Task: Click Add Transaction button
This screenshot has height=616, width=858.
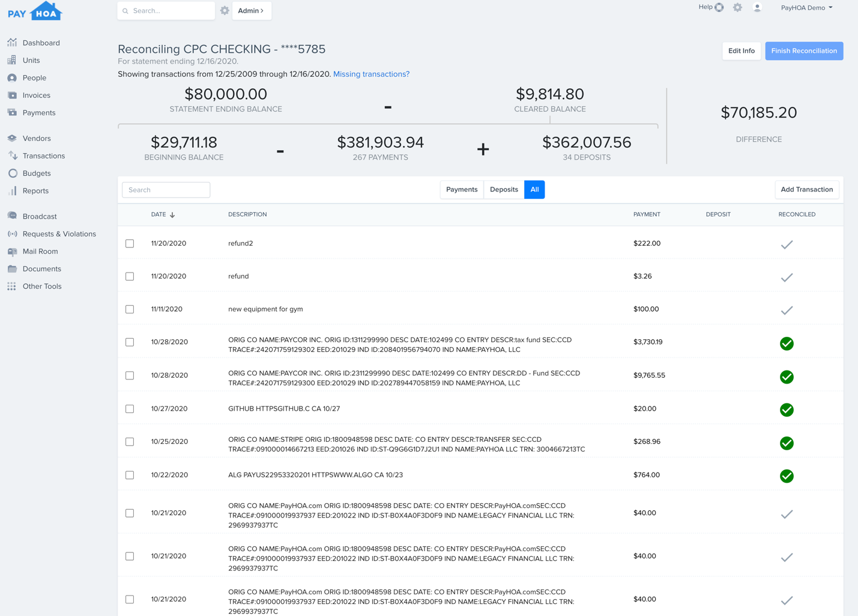Action: (806, 190)
